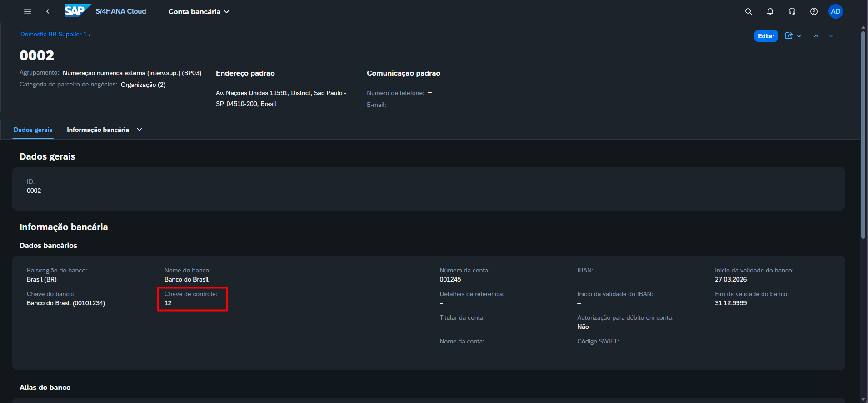Image resolution: width=868 pixels, height=403 pixels.
Task: Open the help question mark icon
Action: click(x=814, y=11)
